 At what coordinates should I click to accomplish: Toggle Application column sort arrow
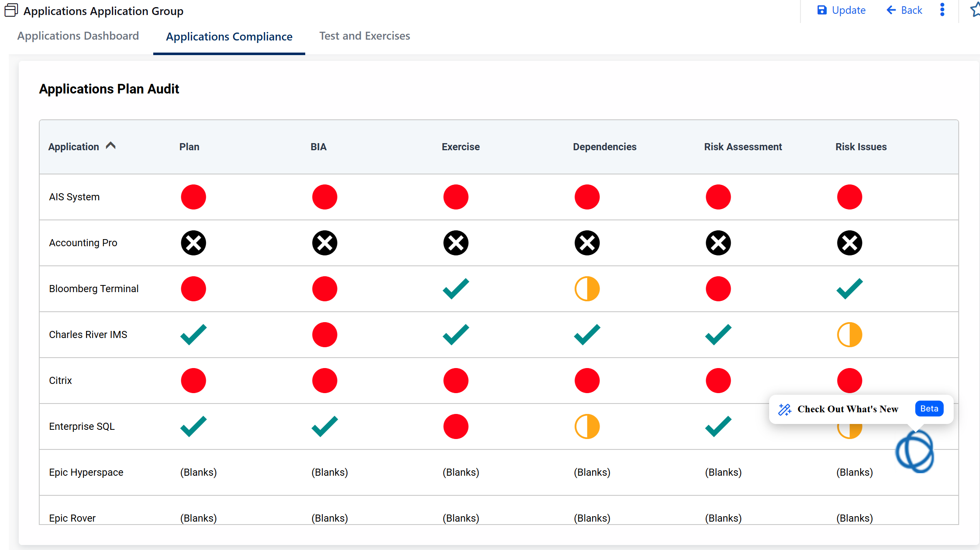pos(111,146)
